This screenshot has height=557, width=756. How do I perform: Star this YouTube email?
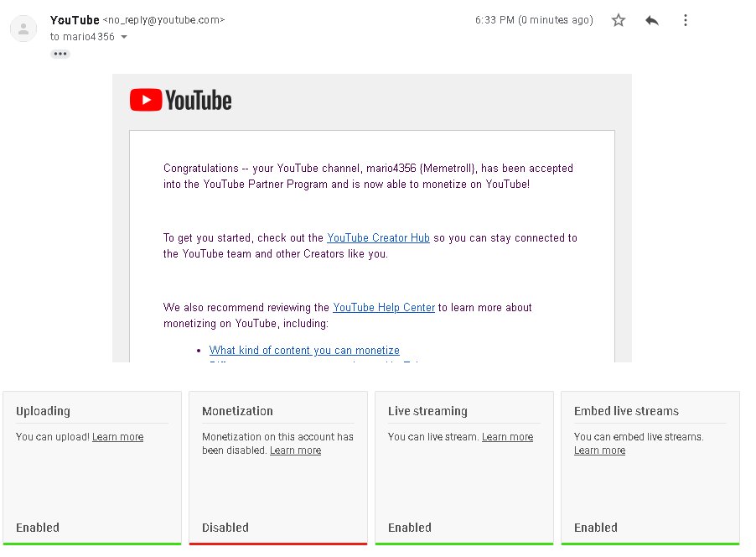(618, 20)
